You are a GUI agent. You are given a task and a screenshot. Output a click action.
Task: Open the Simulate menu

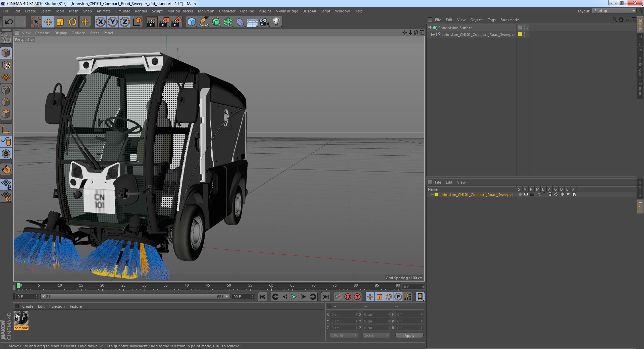tap(122, 11)
